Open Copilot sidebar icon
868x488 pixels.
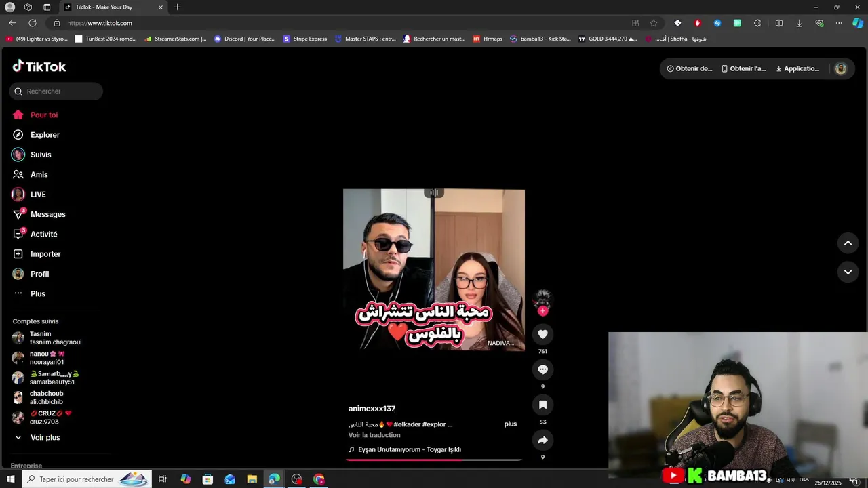point(858,23)
